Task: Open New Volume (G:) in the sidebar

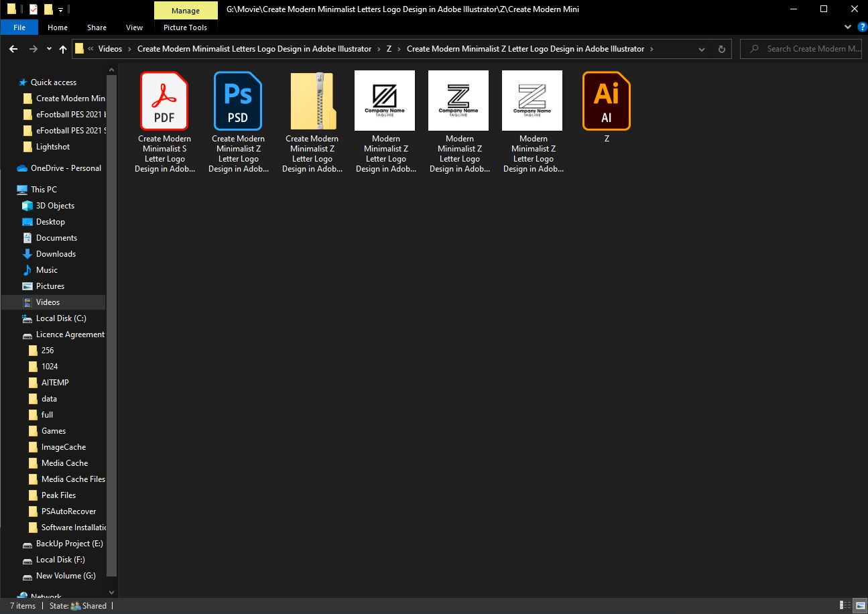Action: point(66,576)
